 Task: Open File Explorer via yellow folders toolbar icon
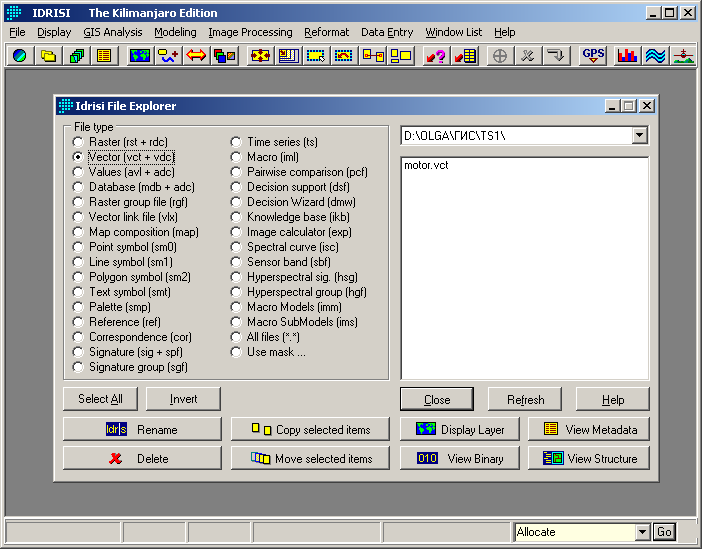click(x=48, y=56)
